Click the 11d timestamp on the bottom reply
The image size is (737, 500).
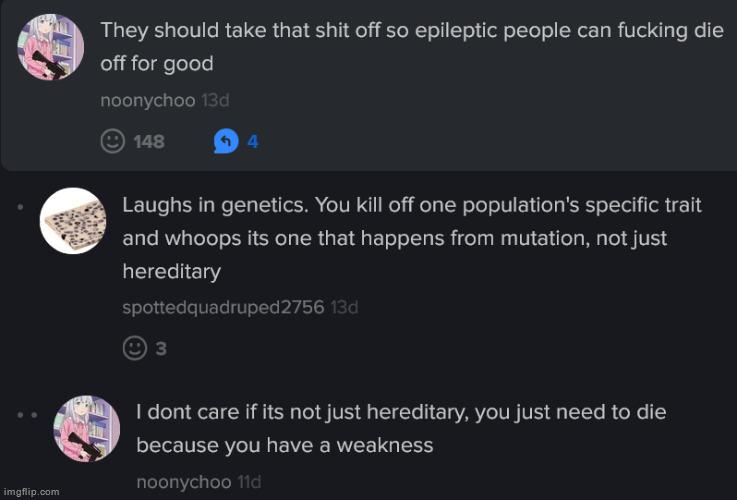coord(249,481)
